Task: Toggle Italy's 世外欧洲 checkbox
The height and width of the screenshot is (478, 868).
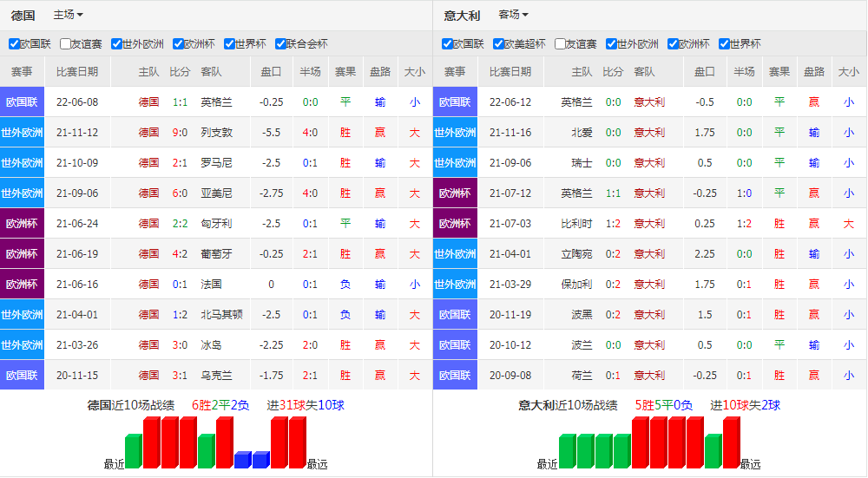Action: click(x=611, y=43)
